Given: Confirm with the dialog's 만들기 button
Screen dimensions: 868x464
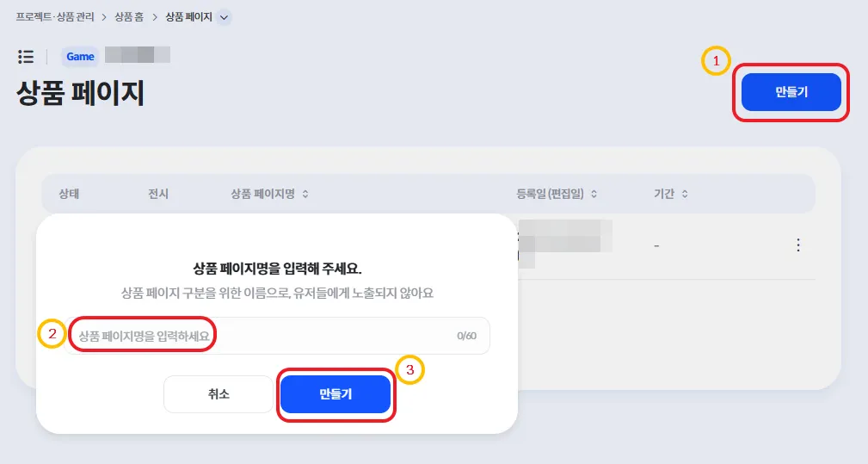Looking at the screenshot, I should [x=336, y=394].
